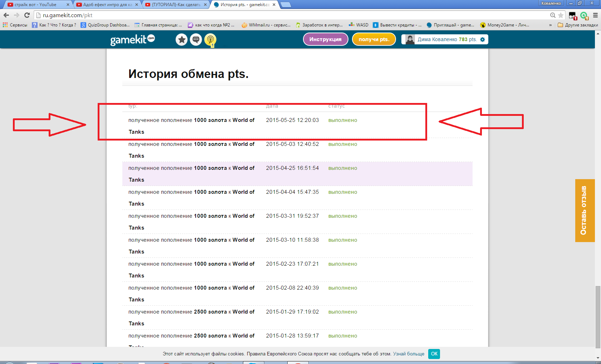The height and width of the screenshot is (364, 601).
Task: Select the entry dated 2015-02-08 22:40:39
Action: pyautogui.click(x=297, y=294)
